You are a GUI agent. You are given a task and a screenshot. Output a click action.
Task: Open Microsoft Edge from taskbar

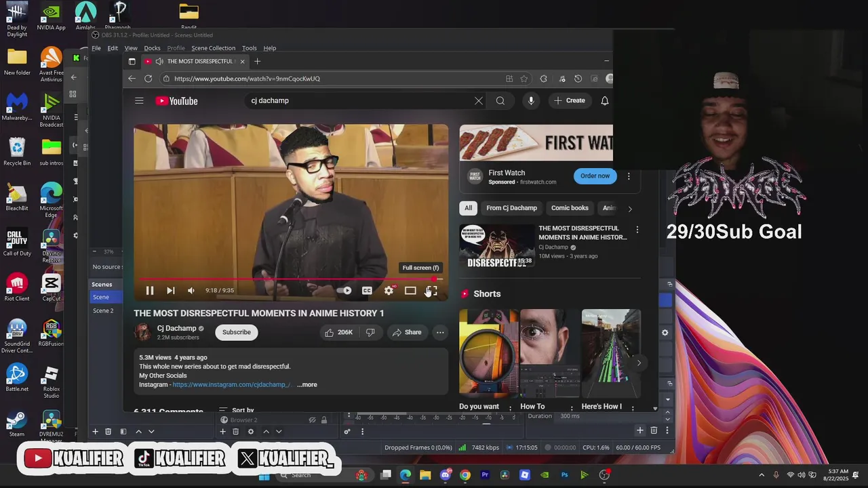point(406,475)
